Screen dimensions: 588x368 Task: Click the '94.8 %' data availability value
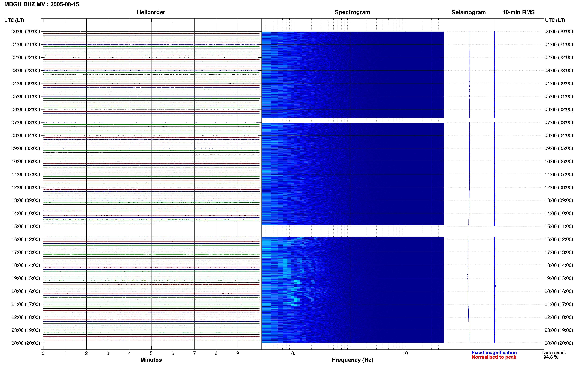coord(551,357)
